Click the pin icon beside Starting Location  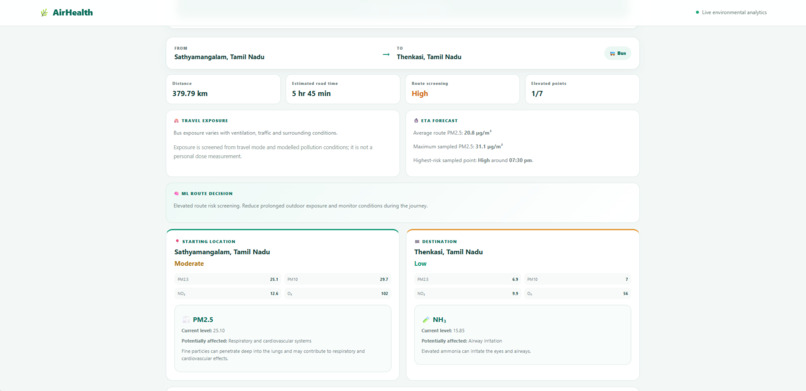pos(177,241)
